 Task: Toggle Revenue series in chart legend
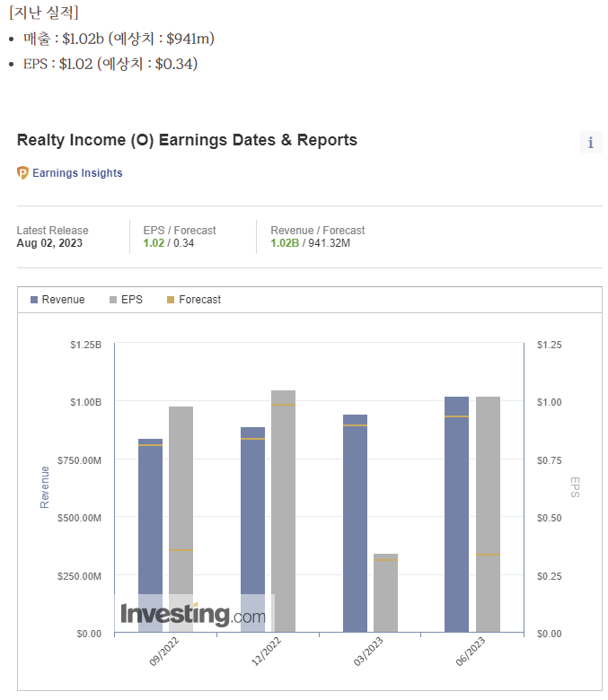click(x=57, y=300)
